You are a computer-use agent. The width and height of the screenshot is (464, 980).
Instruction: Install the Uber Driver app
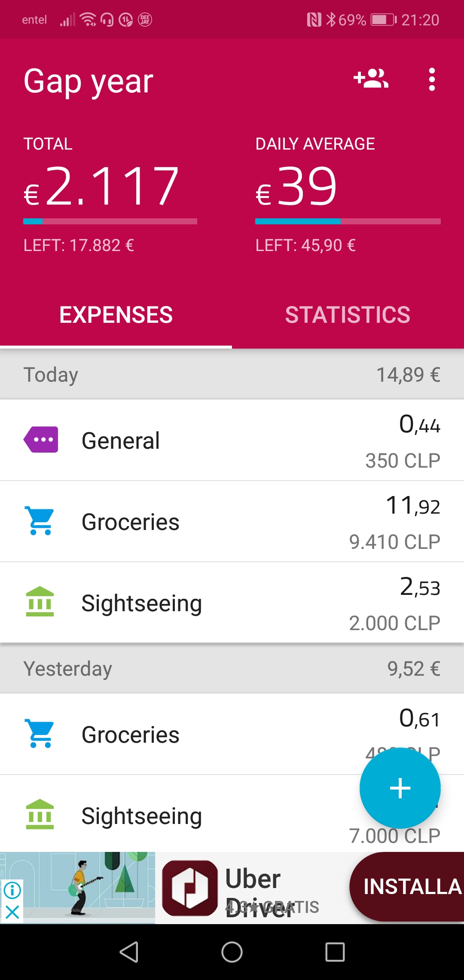point(407,886)
